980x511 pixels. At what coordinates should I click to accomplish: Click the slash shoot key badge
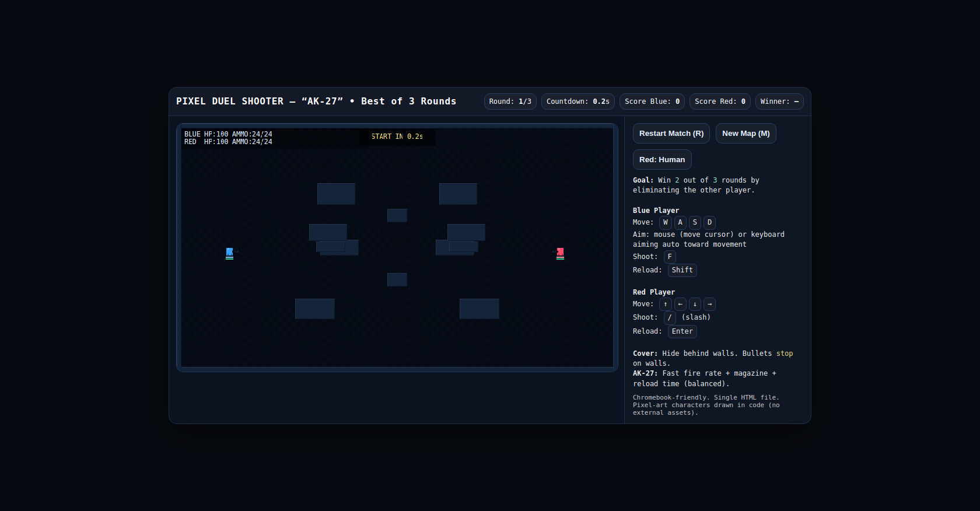pos(670,317)
